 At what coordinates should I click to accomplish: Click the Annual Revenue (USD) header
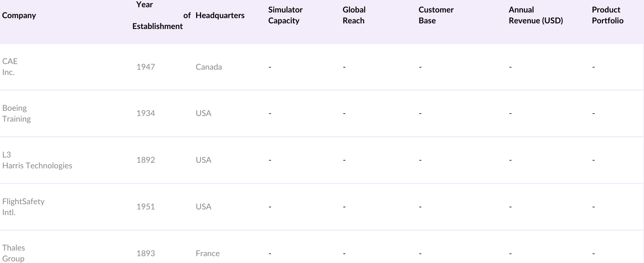(x=536, y=15)
